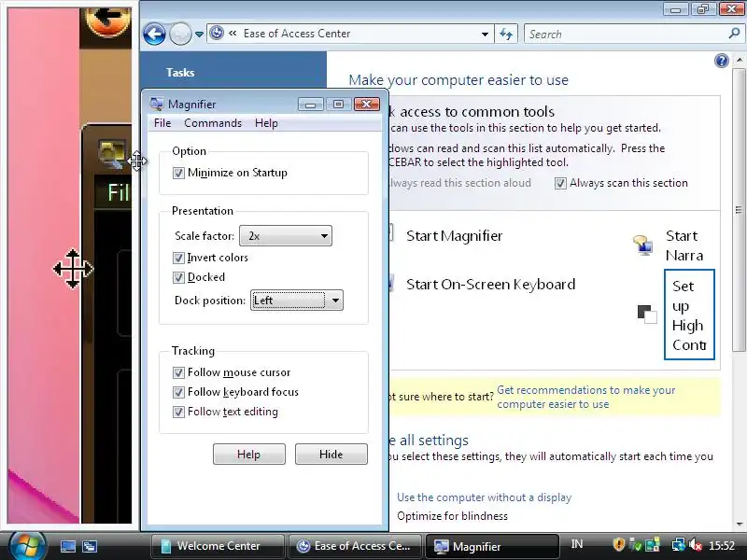Image resolution: width=747 pixels, height=560 pixels.
Task: Click the Back arrow in Ease of Access Center
Action: (x=154, y=35)
